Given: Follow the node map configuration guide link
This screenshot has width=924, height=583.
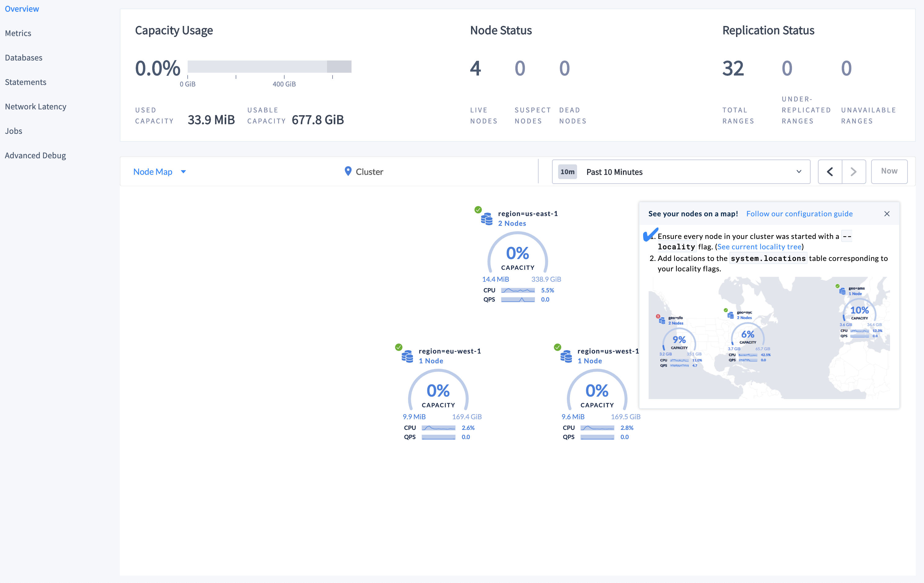Looking at the screenshot, I should (x=800, y=213).
